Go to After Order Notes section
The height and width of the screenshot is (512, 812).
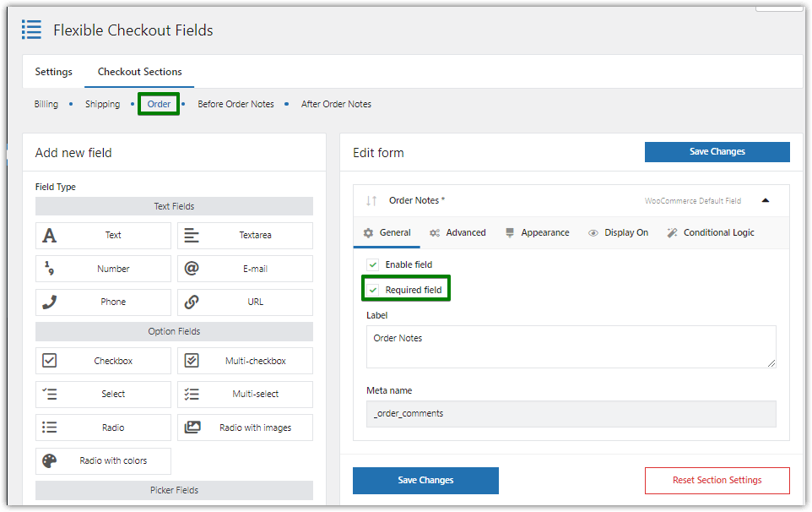(336, 104)
